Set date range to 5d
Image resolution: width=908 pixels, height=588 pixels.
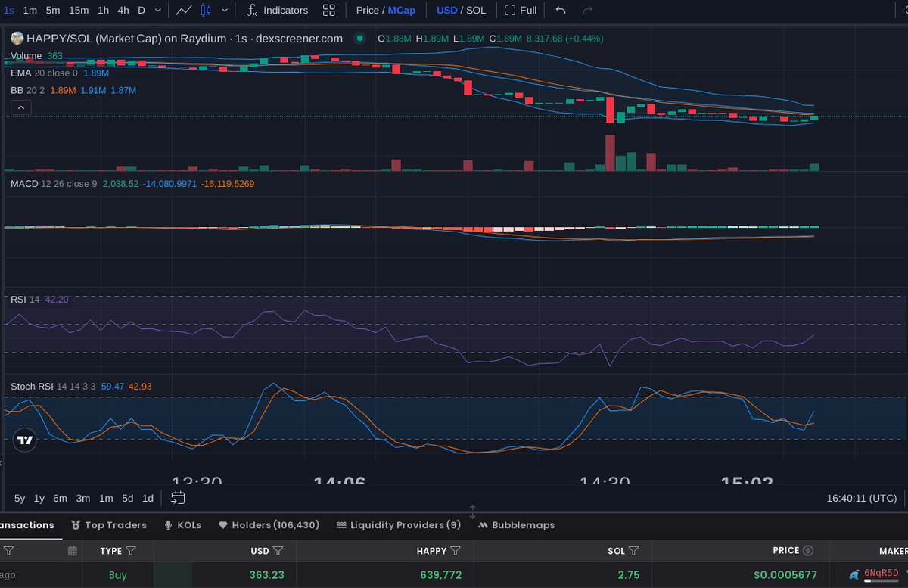coord(128,498)
